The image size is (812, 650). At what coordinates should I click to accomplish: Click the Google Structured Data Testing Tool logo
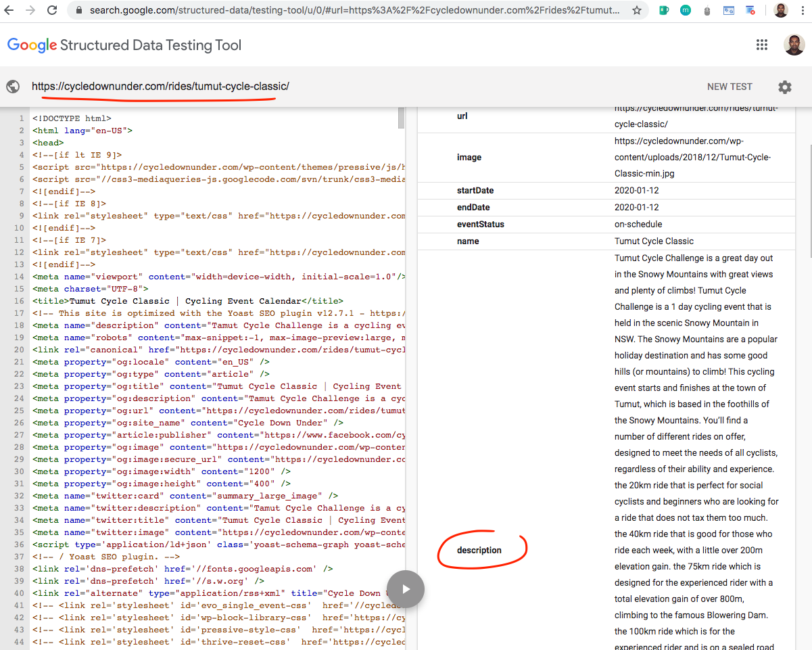point(124,45)
